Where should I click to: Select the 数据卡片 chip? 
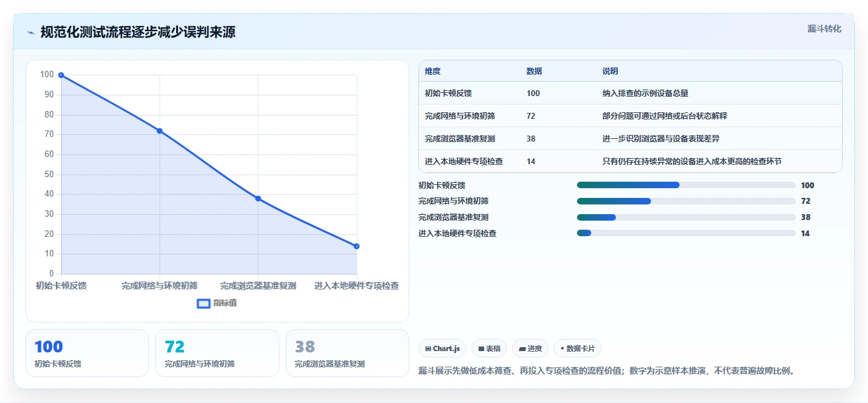[x=578, y=348]
